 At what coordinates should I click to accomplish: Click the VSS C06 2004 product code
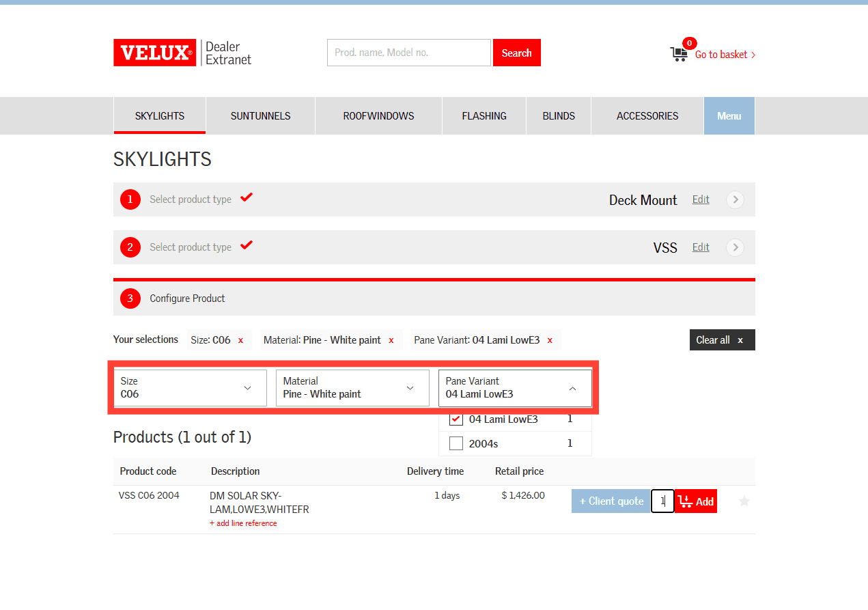pos(149,495)
